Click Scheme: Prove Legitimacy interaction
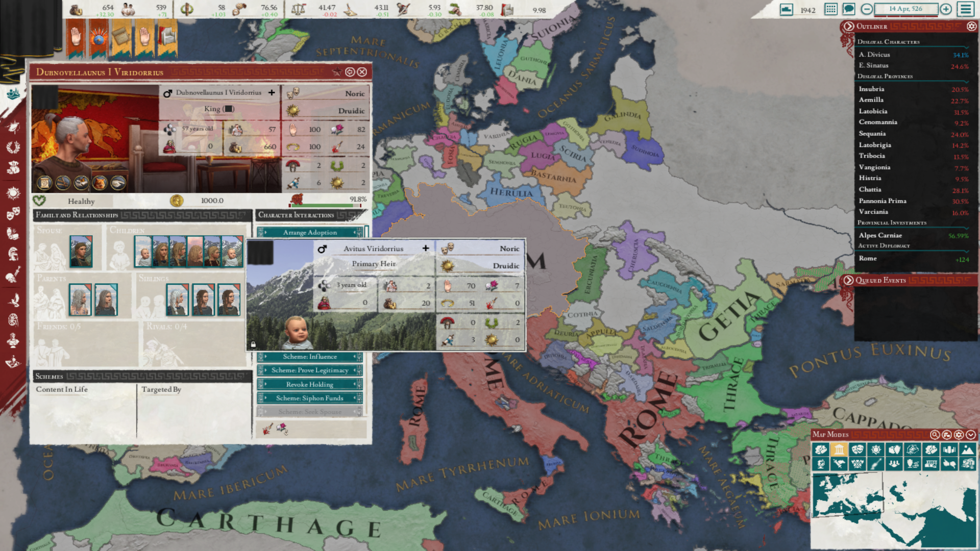Screen dimensions: 980x551 point(310,370)
